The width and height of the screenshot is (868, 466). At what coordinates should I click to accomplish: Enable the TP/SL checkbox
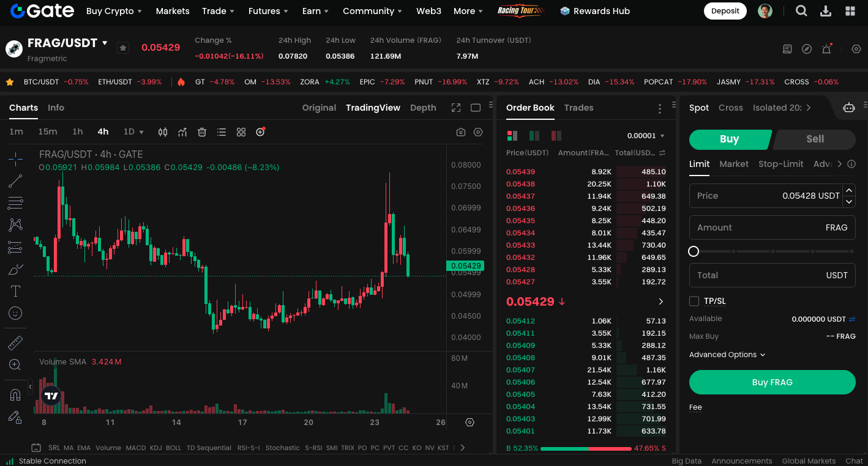tap(694, 301)
